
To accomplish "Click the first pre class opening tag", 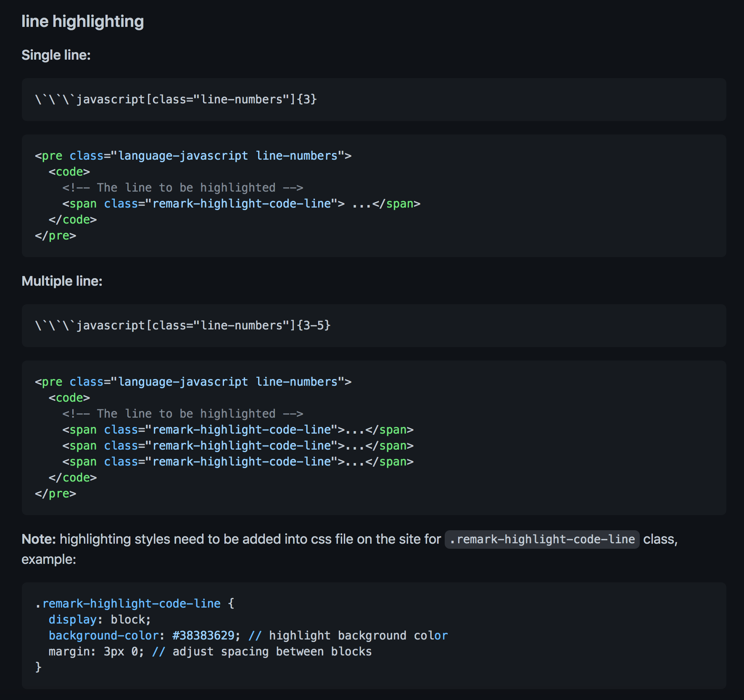I will tap(193, 156).
